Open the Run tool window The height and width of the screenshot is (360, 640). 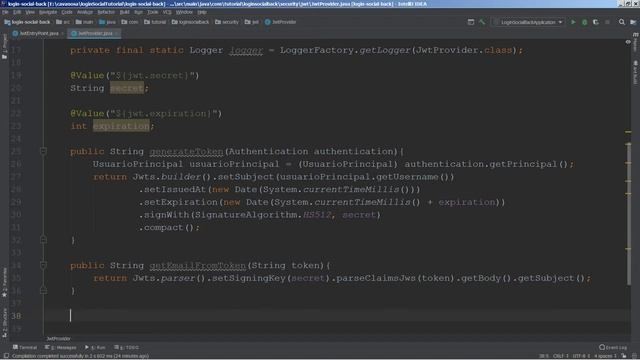tap(95, 347)
